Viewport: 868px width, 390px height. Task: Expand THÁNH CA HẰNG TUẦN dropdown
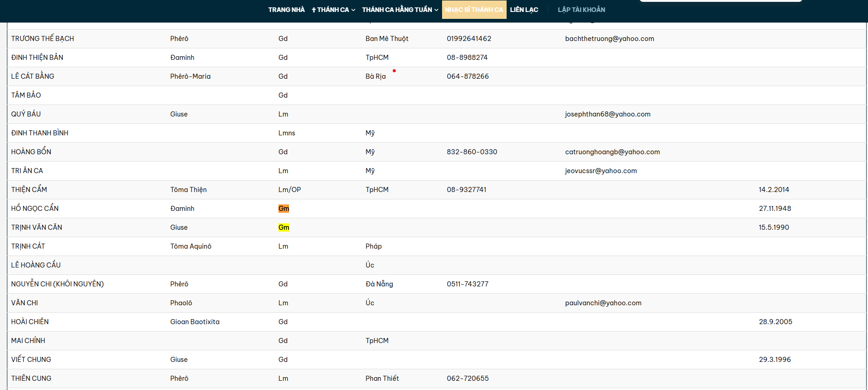pyautogui.click(x=400, y=10)
